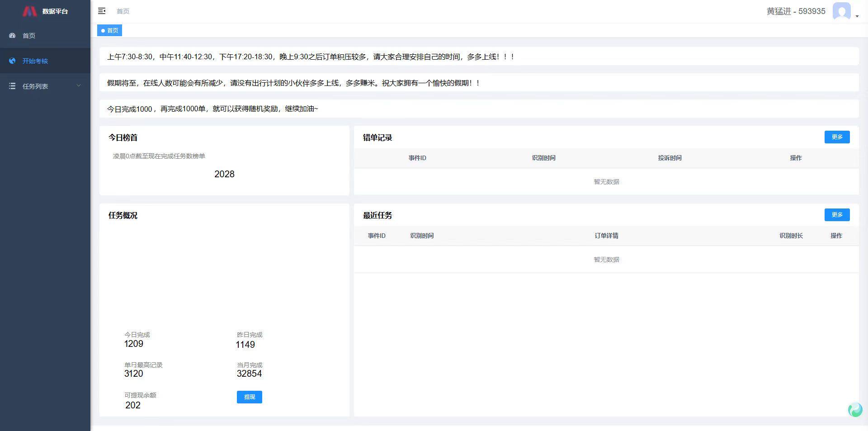Expand the 任务列表 submenu chevron
This screenshot has height=431, width=868.
(x=79, y=85)
